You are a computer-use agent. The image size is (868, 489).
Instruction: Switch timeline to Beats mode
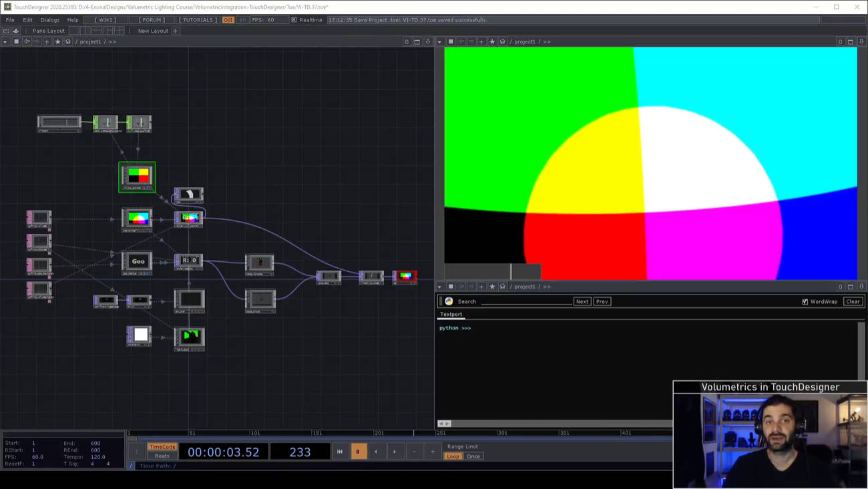click(162, 456)
